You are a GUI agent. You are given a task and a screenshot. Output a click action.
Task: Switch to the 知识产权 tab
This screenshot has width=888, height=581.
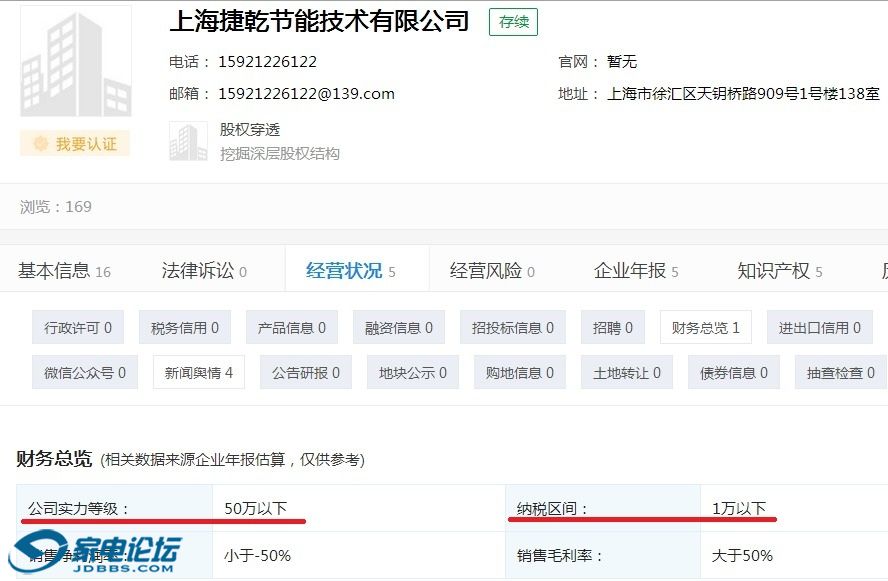[780, 271]
